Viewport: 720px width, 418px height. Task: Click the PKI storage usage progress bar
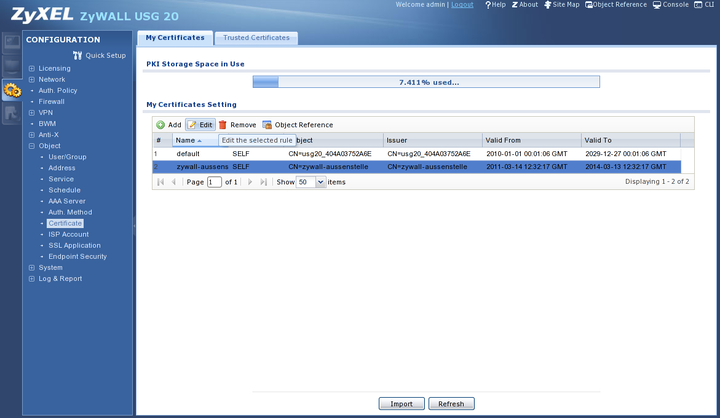[426, 82]
